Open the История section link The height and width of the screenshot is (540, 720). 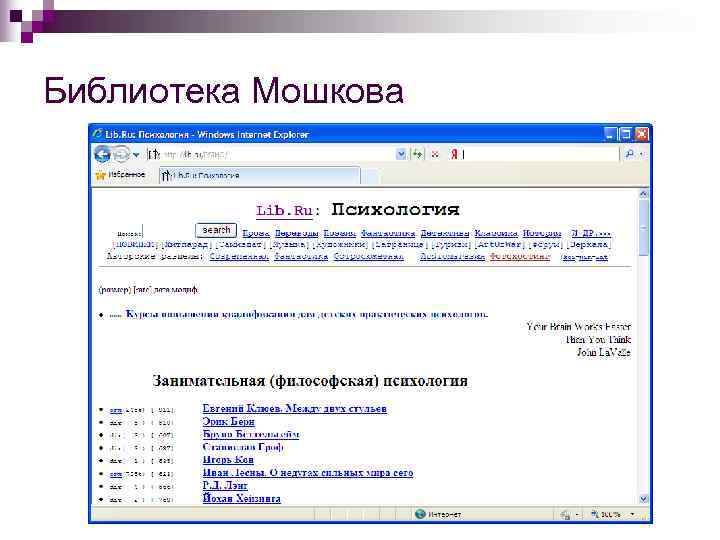tap(542, 233)
